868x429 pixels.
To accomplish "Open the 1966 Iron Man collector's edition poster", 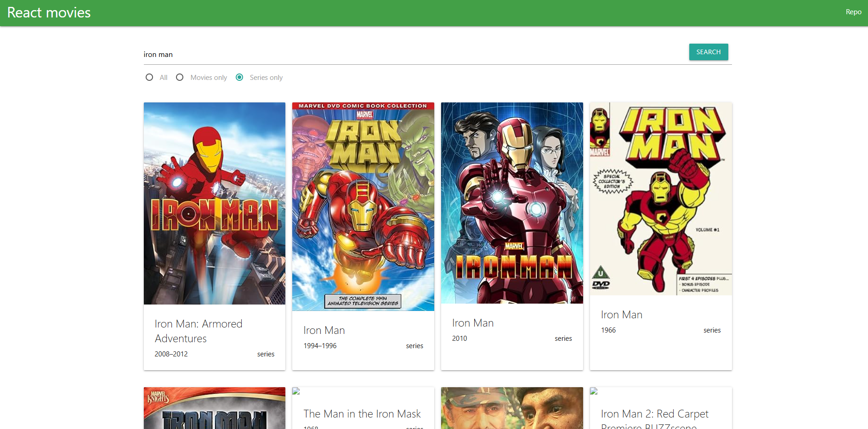I will click(661, 199).
